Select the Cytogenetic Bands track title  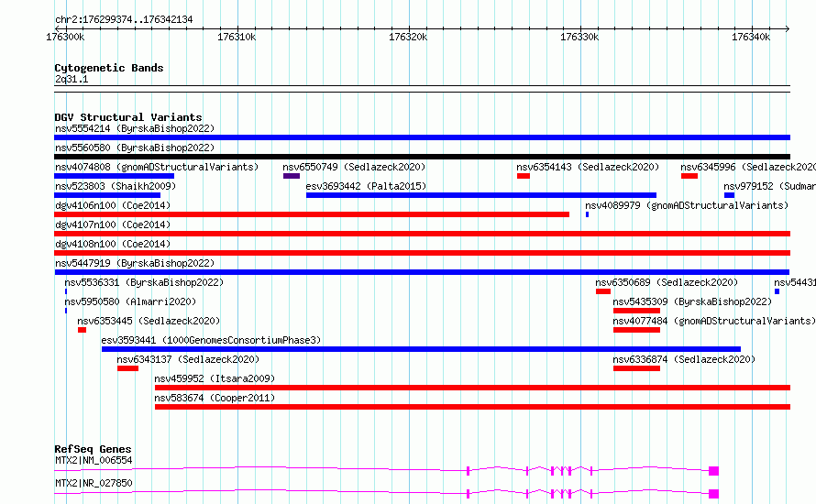pos(109,68)
